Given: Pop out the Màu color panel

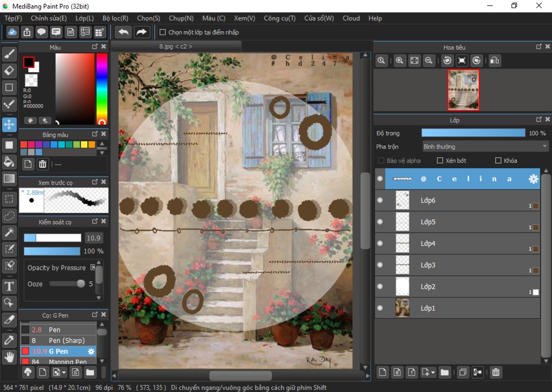Looking at the screenshot, I should click(95, 46).
